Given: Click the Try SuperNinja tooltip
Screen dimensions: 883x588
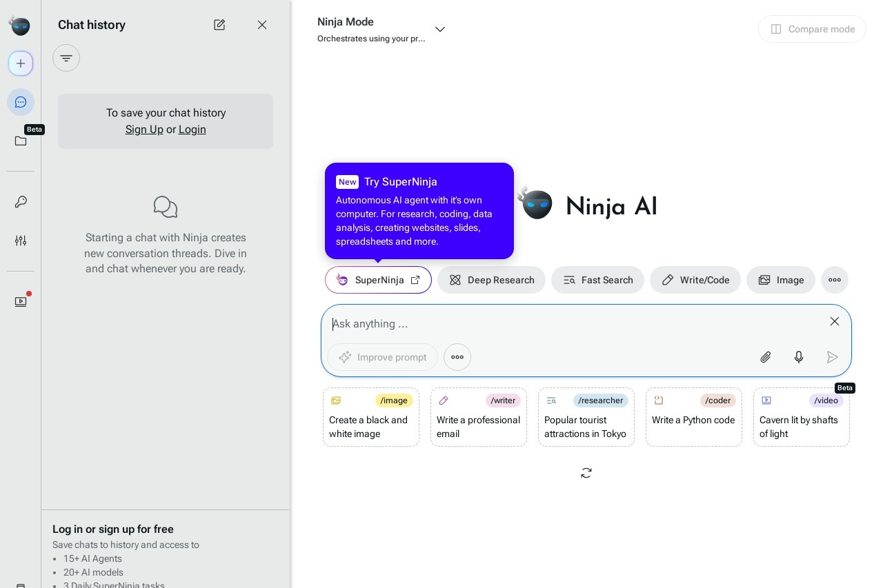Looking at the screenshot, I should click(419, 211).
